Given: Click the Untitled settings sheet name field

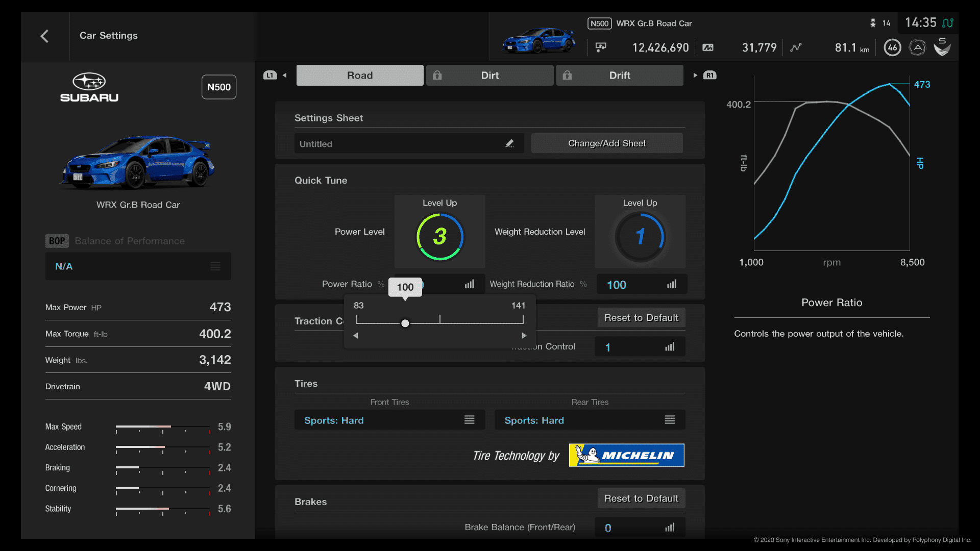Looking at the screenshot, I should tap(409, 143).
